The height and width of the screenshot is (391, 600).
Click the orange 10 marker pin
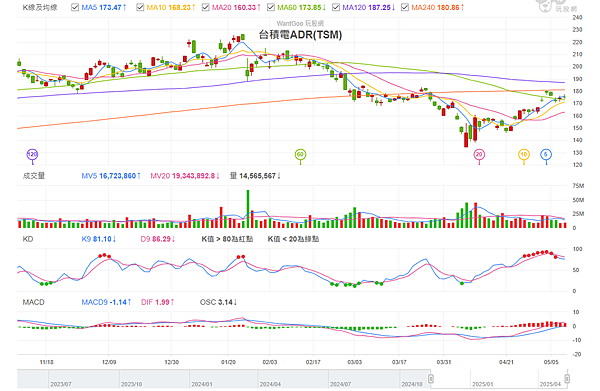pos(524,155)
